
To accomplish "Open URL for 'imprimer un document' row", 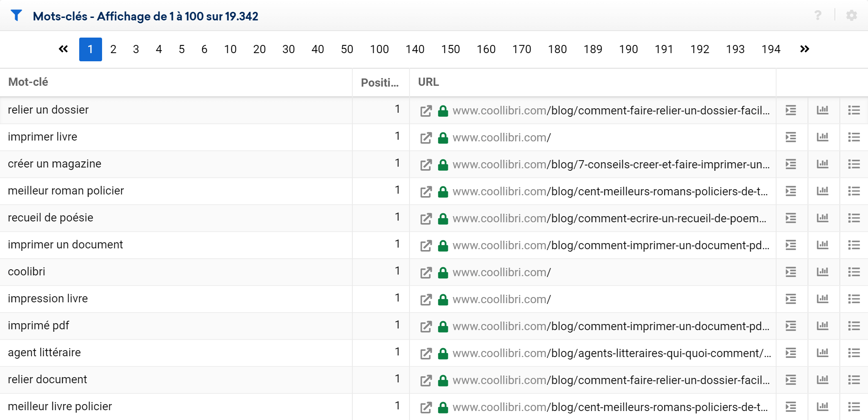I will (611, 246).
